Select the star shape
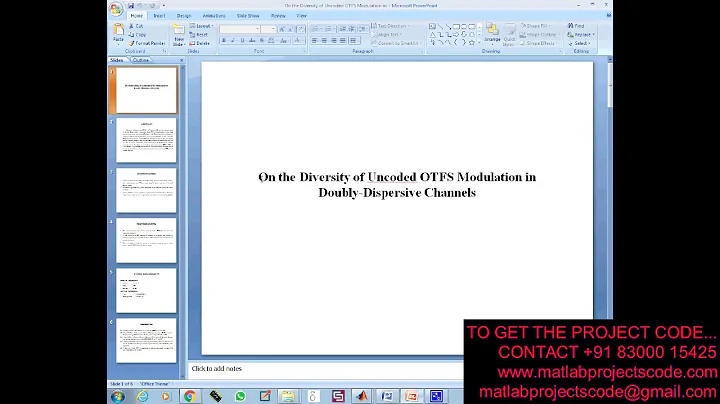This screenshot has height=404, width=720. click(x=472, y=42)
